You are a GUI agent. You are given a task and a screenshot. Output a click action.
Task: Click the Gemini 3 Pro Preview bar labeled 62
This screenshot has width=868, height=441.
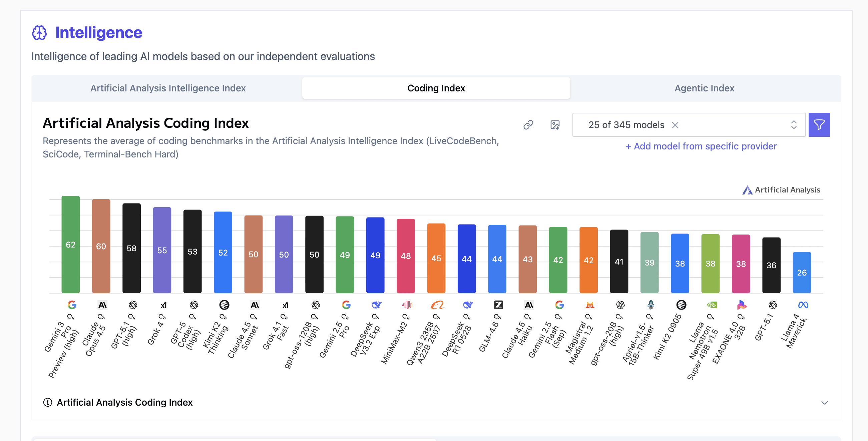coord(70,244)
